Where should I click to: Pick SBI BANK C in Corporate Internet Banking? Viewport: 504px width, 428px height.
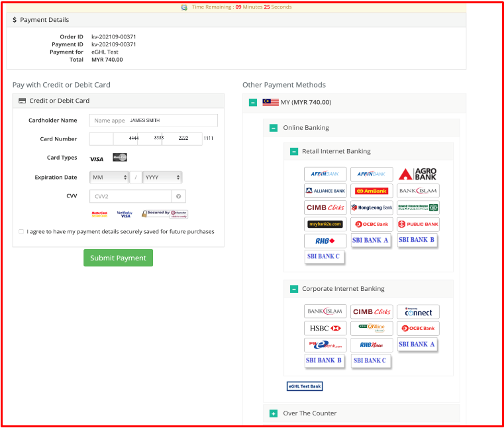pyautogui.click(x=371, y=361)
